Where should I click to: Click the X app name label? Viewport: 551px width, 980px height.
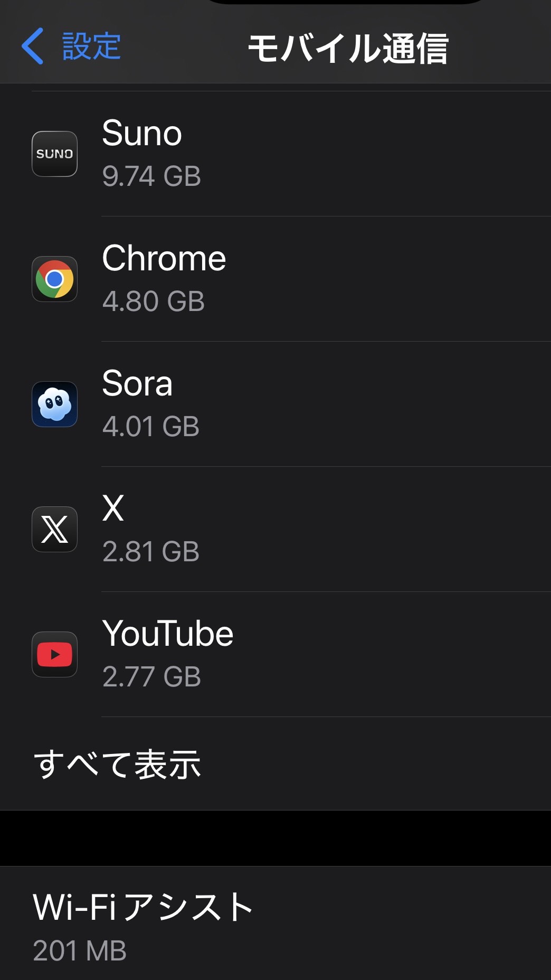click(x=113, y=508)
